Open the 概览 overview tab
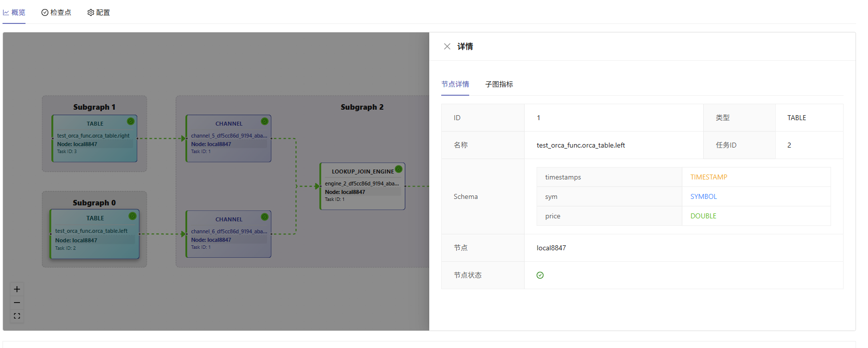868x348 pixels. coord(14,12)
